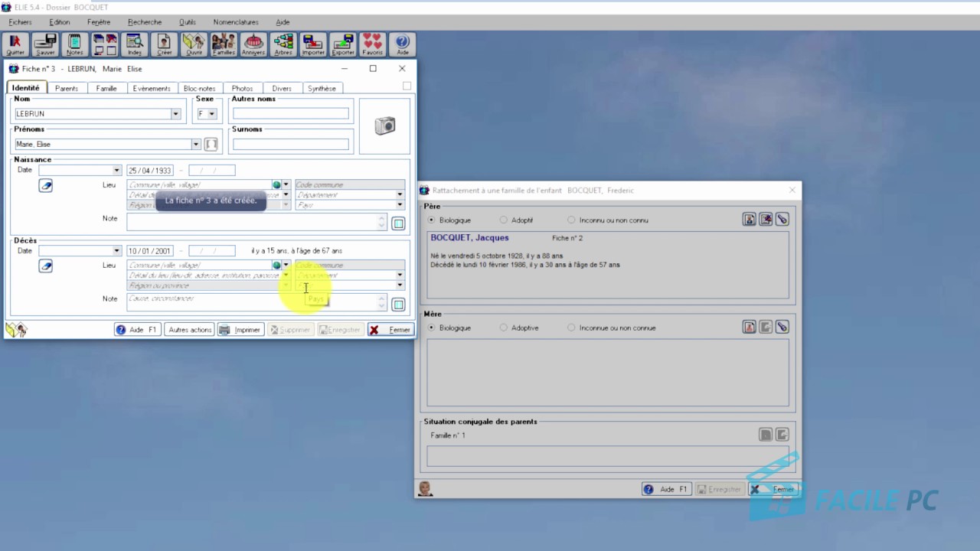Viewport: 980px width, 551px height.
Task: Open the Index toolbar icon
Action: point(135,44)
